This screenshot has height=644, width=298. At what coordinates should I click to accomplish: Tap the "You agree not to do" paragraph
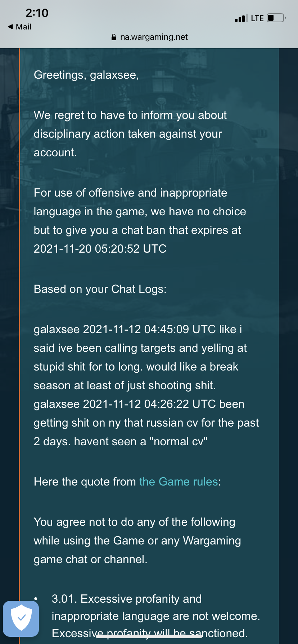(137, 540)
